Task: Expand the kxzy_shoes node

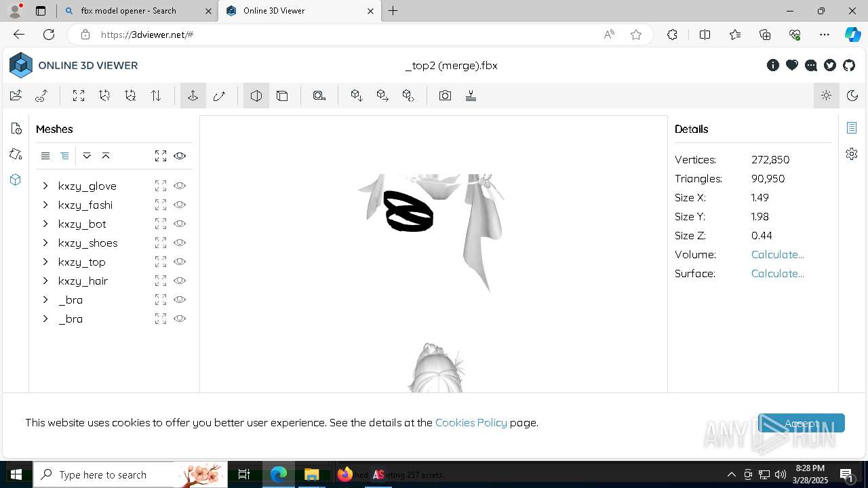Action: 45,243
